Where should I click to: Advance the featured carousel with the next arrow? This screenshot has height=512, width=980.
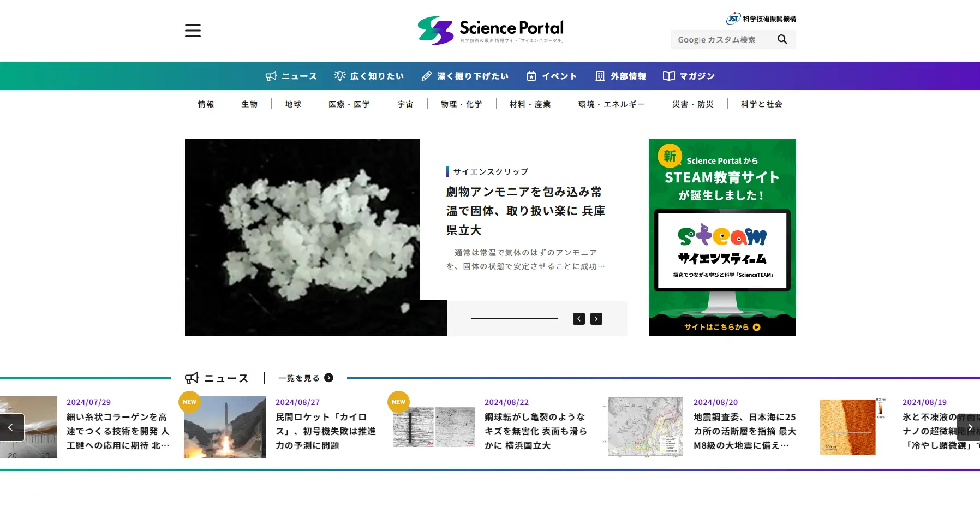point(596,318)
